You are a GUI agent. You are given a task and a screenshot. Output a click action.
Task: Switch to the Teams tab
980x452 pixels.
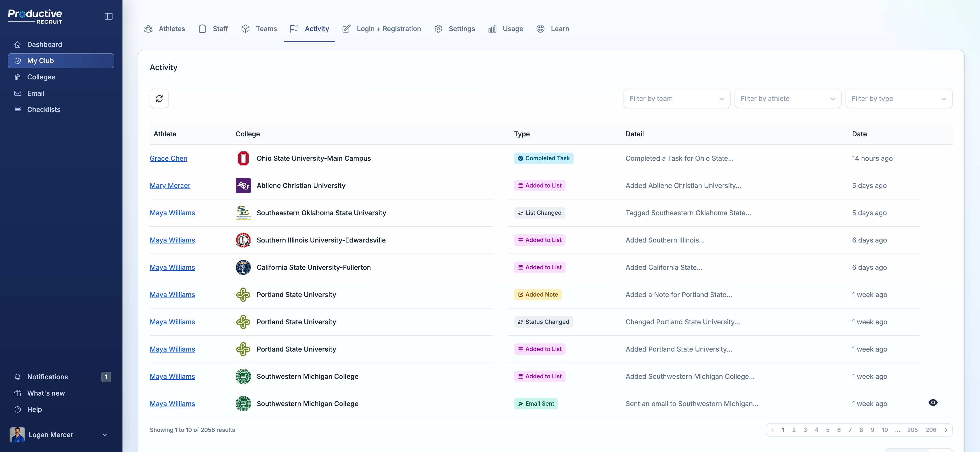tap(259, 29)
